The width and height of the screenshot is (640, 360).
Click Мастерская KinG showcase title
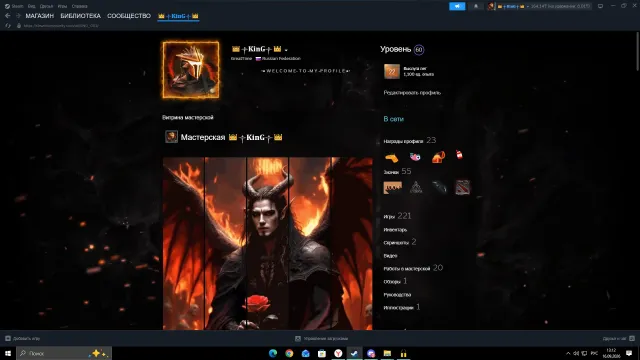point(231,138)
